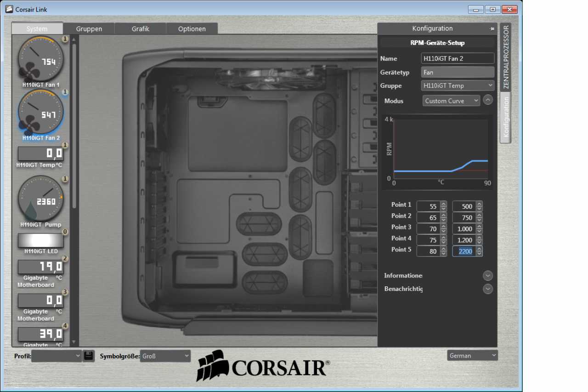Image resolution: width=588 pixels, height=392 pixels.
Task: Close the Corsair Link window
Action: tap(509, 9)
